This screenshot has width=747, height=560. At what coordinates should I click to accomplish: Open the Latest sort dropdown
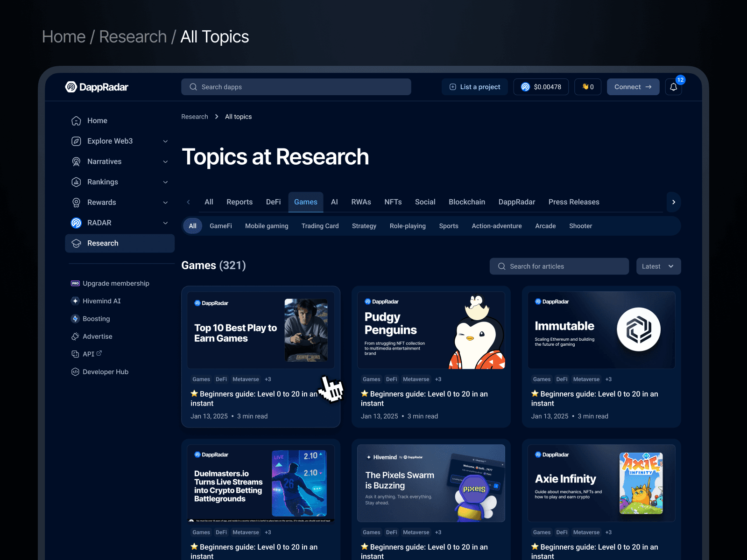point(658,266)
